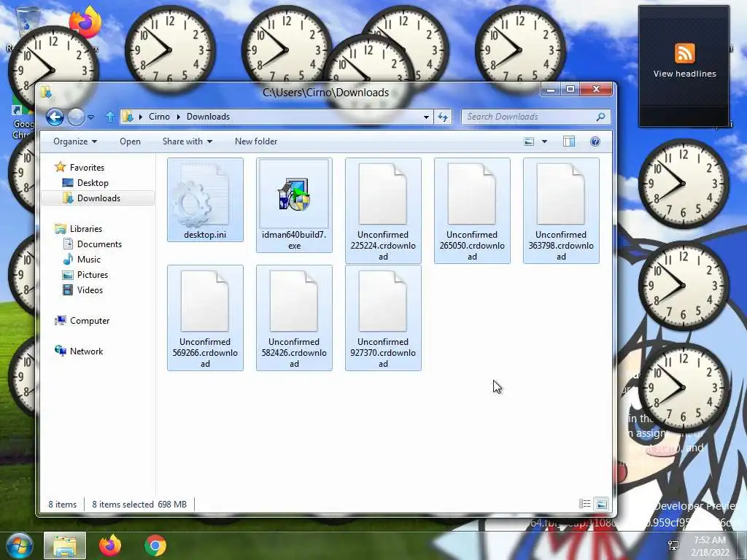Select Downloads under Favorites
The height and width of the screenshot is (560, 747).
pos(98,198)
